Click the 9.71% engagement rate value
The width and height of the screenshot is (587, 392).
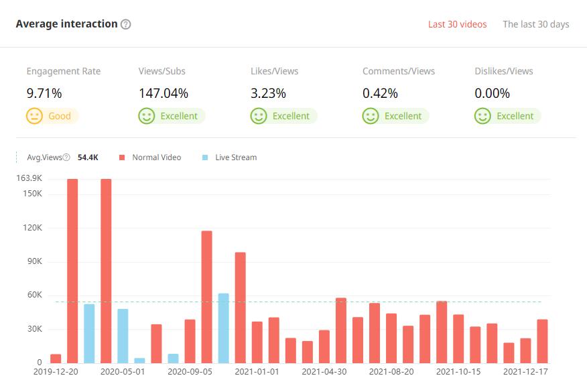click(x=44, y=93)
